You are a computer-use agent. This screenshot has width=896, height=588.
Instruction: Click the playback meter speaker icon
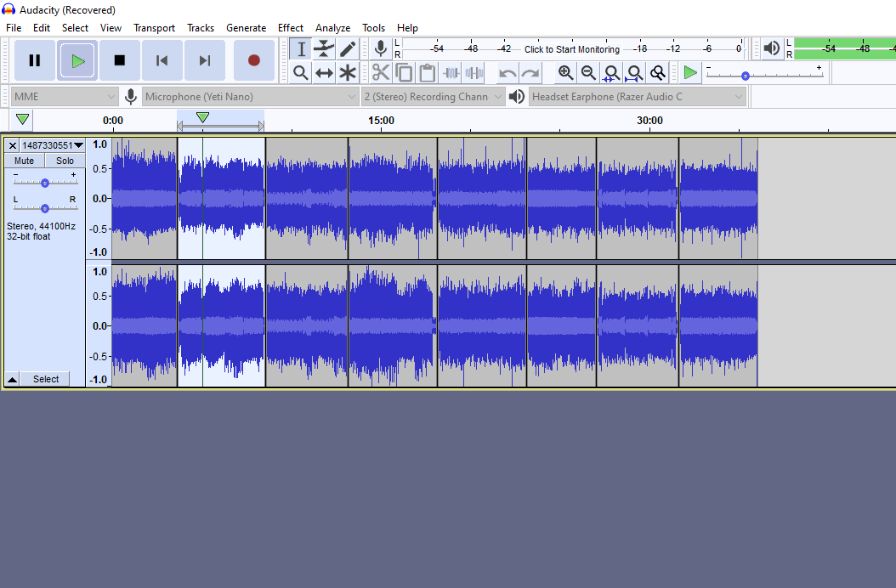tap(771, 48)
